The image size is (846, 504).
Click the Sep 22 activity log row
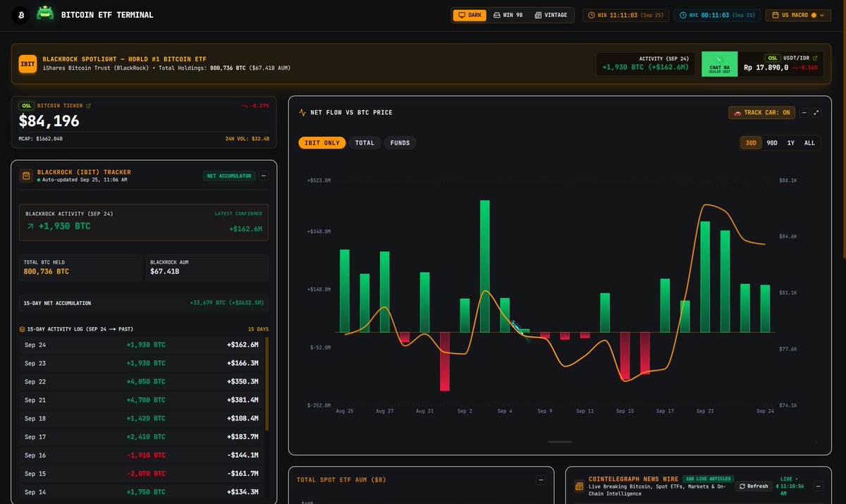click(x=142, y=381)
